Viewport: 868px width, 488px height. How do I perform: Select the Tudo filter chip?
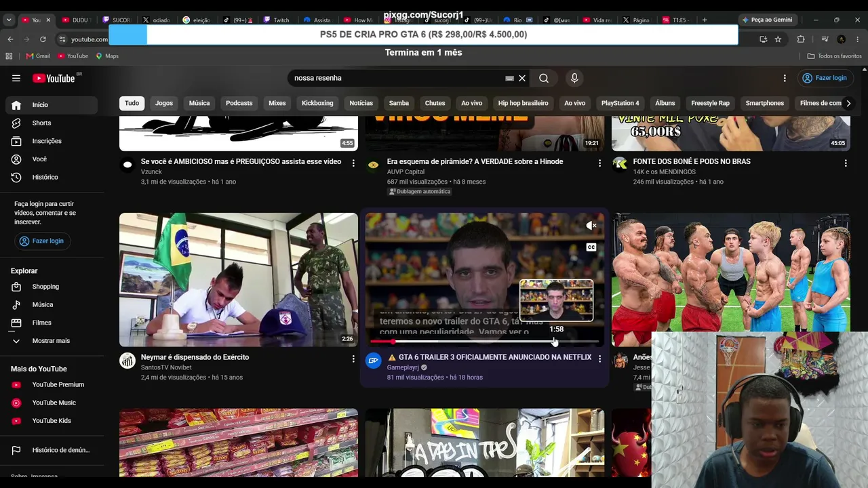(132, 103)
